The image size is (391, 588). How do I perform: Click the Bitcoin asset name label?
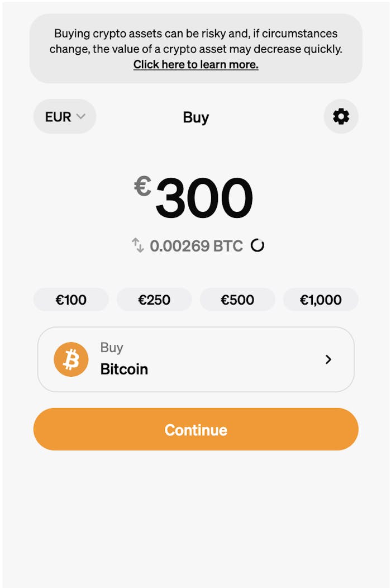click(x=124, y=369)
